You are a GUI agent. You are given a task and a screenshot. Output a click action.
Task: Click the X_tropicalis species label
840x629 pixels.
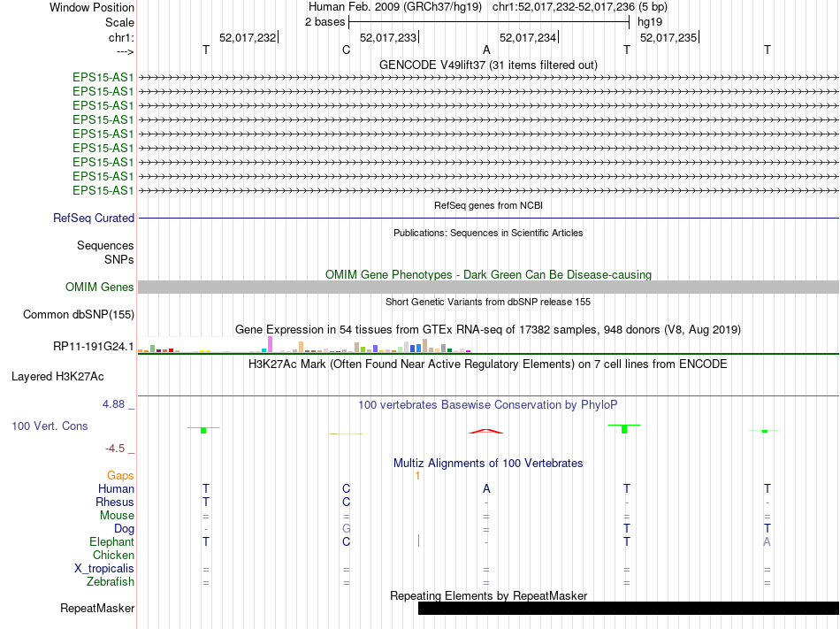pyautogui.click(x=104, y=569)
